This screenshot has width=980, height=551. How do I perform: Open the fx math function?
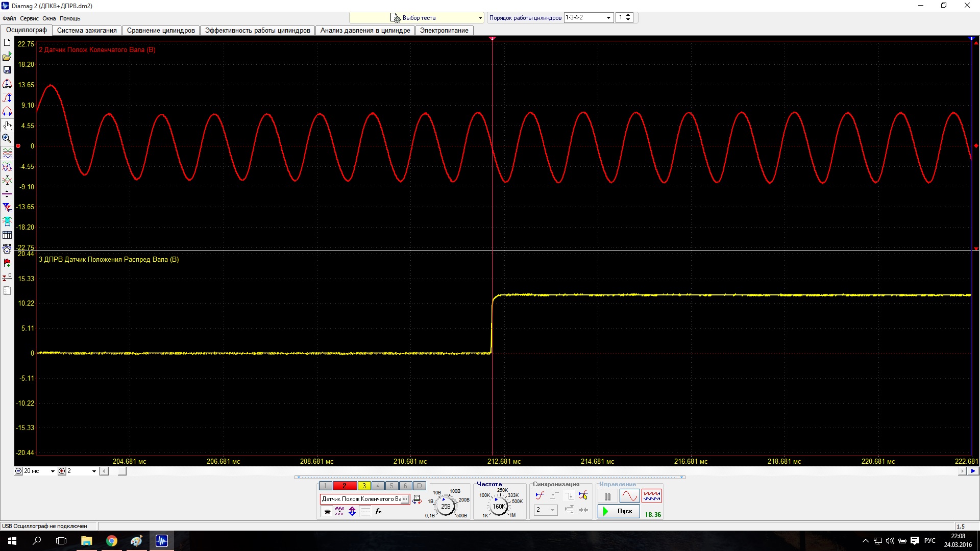tap(378, 512)
